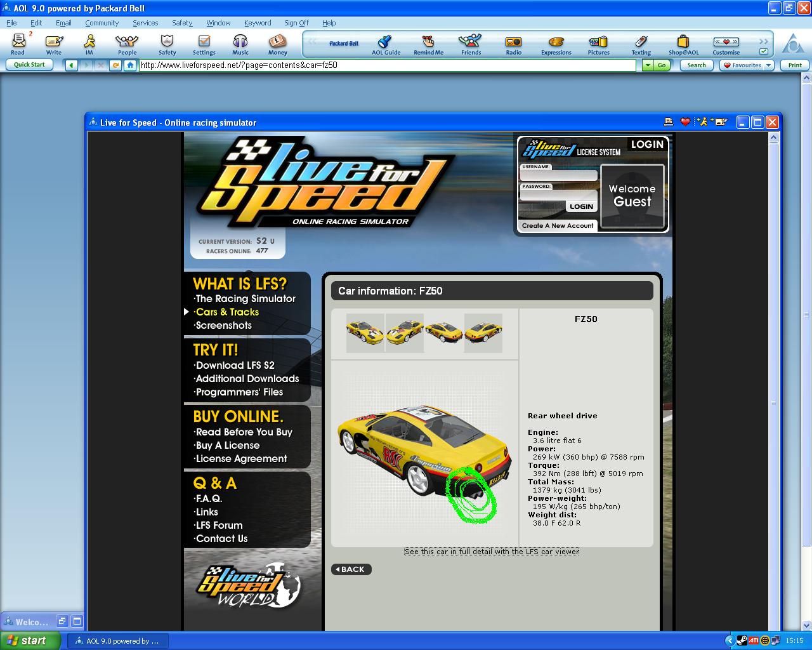812x650 pixels.
Task: Open the AOL Guide flashlight icon
Action: [x=386, y=44]
